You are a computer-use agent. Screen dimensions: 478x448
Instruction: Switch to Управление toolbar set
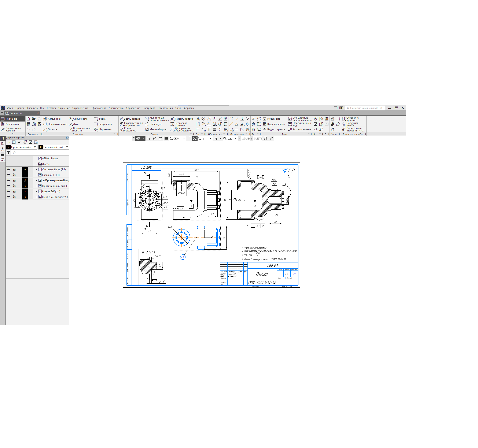click(x=12, y=124)
